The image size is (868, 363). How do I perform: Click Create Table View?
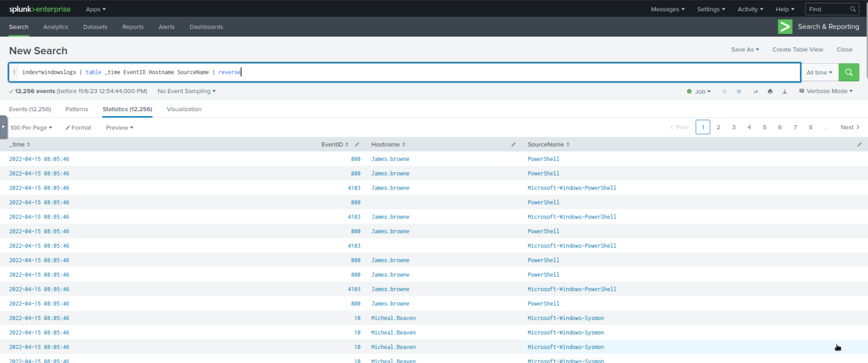click(797, 50)
